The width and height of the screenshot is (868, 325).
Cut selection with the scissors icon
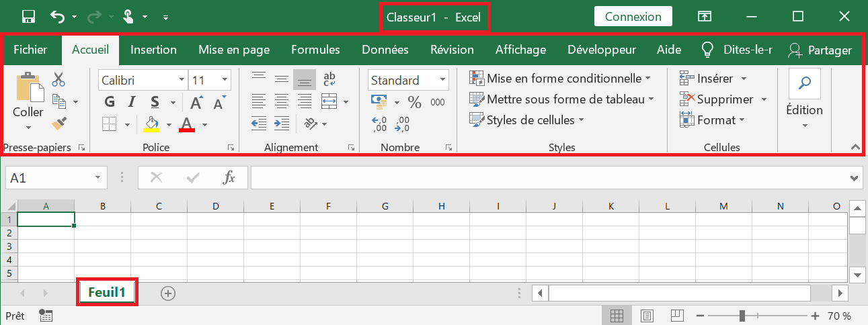(59, 80)
